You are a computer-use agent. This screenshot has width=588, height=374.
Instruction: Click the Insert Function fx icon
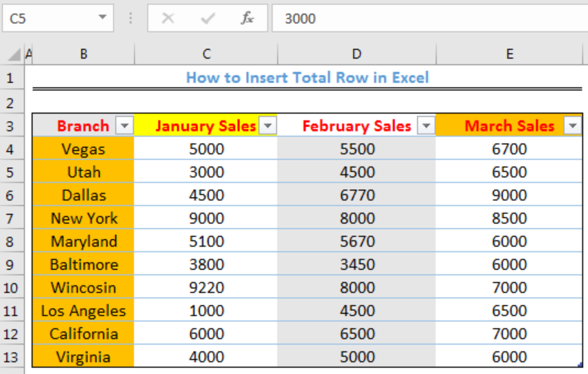pos(247,18)
